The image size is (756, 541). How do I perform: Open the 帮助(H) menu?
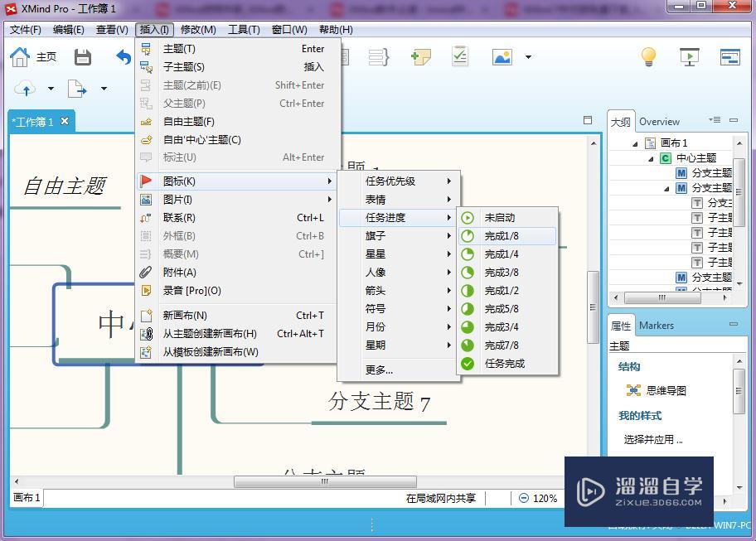[x=336, y=30]
